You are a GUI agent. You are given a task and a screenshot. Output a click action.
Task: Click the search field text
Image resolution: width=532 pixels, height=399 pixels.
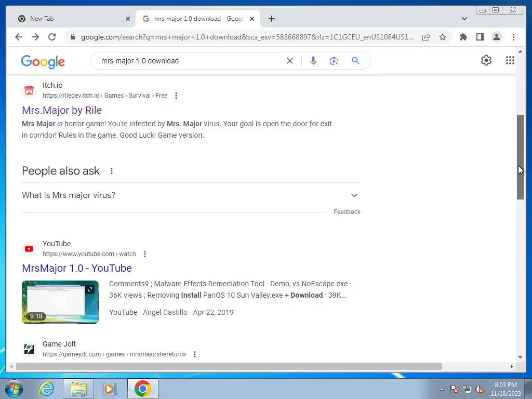pos(140,61)
